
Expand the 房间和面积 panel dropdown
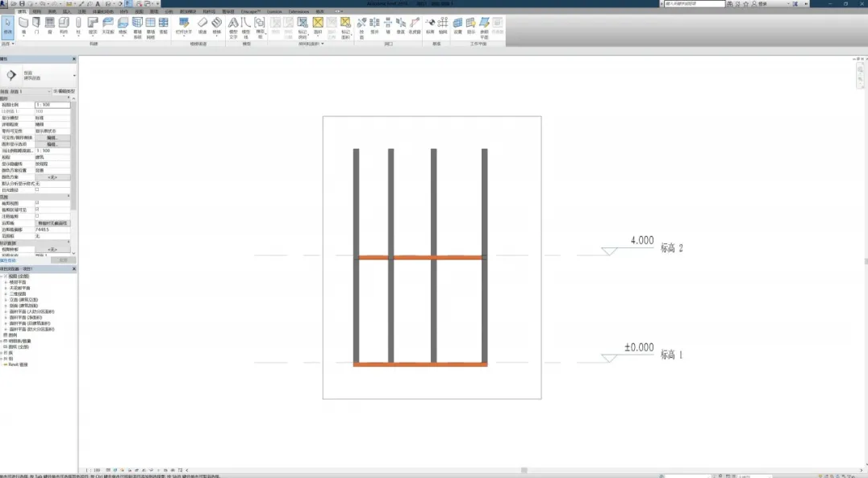tap(311, 44)
